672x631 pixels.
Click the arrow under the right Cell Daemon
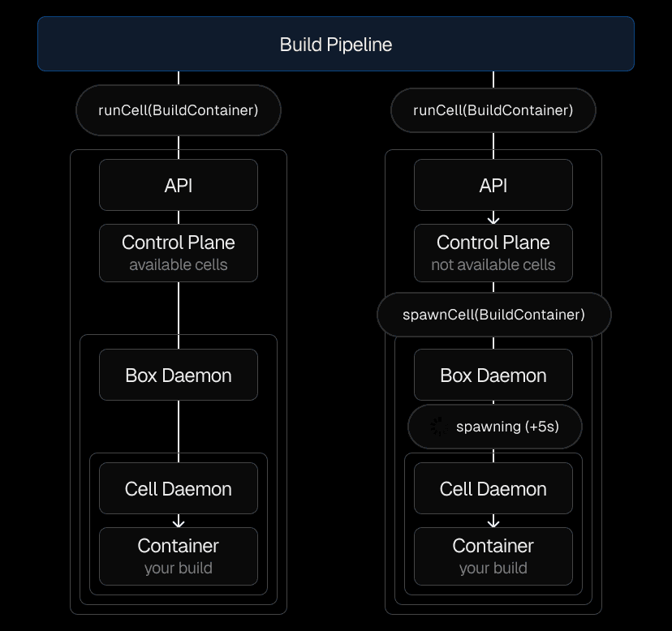pos(493,522)
